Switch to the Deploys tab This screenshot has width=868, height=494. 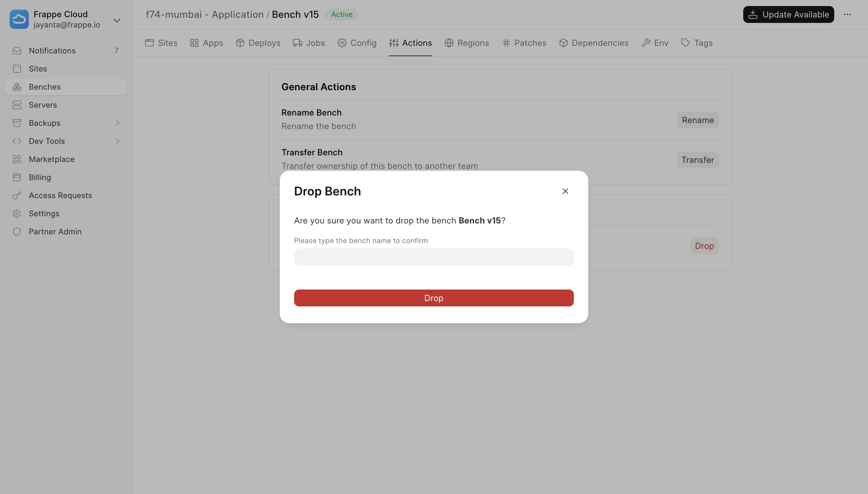click(258, 43)
